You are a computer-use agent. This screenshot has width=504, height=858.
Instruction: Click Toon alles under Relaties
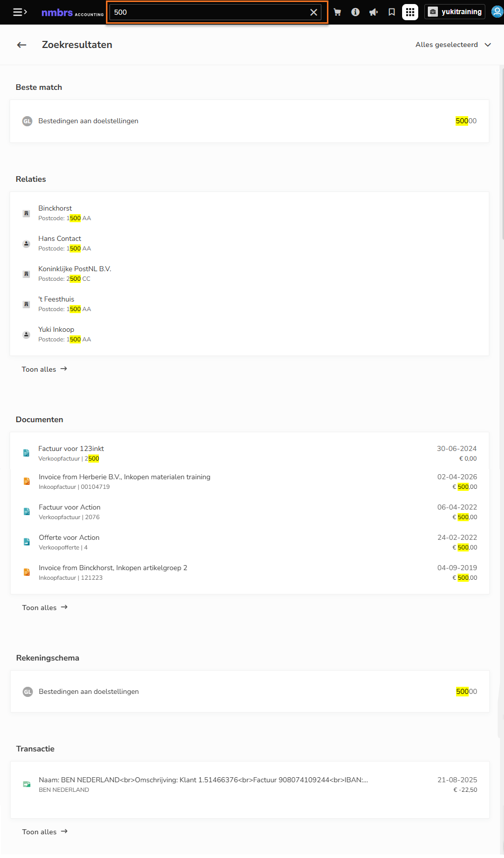click(44, 369)
